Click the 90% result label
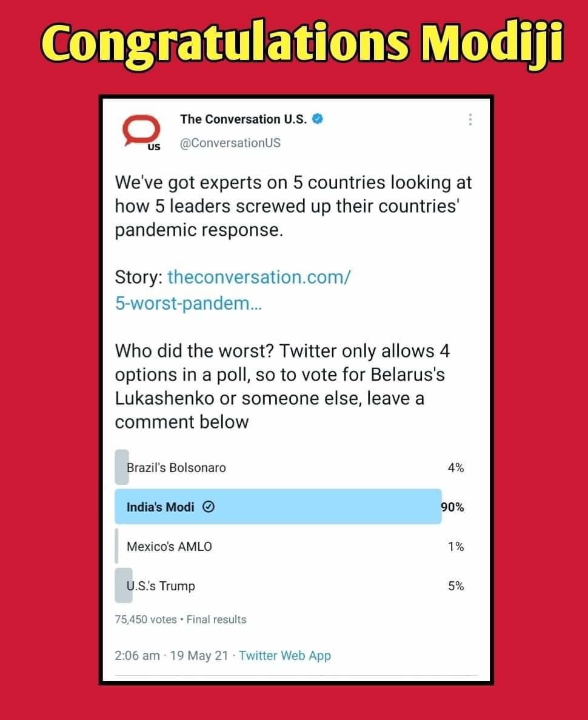Screen dimensions: 588x720 (452, 507)
